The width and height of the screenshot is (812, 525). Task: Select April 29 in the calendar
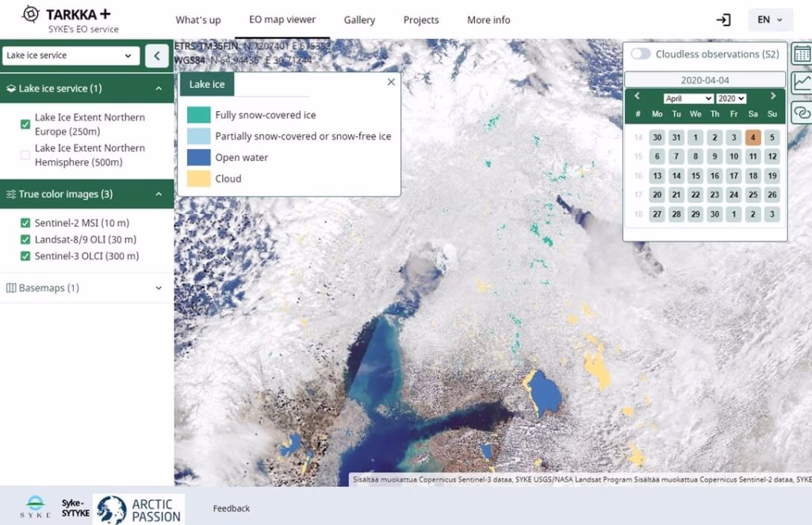[695, 214]
